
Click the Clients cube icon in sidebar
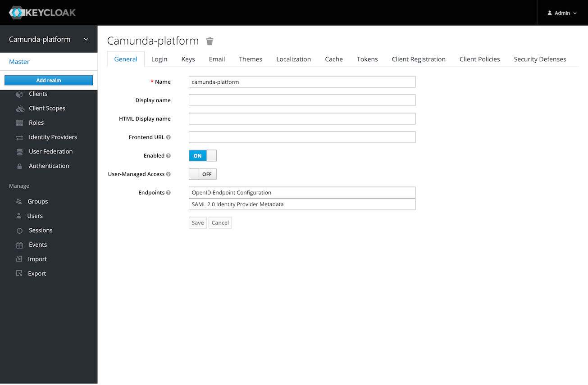(19, 94)
